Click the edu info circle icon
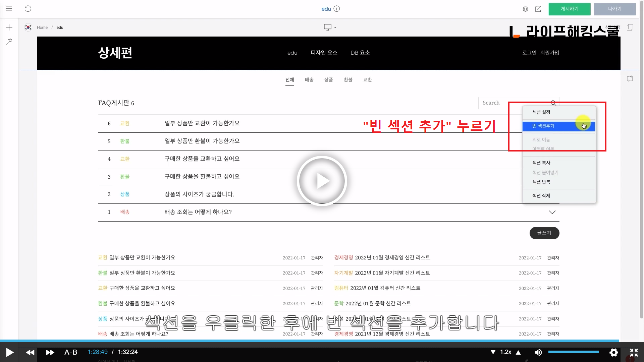This screenshot has width=644, height=362. click(337, 9)
